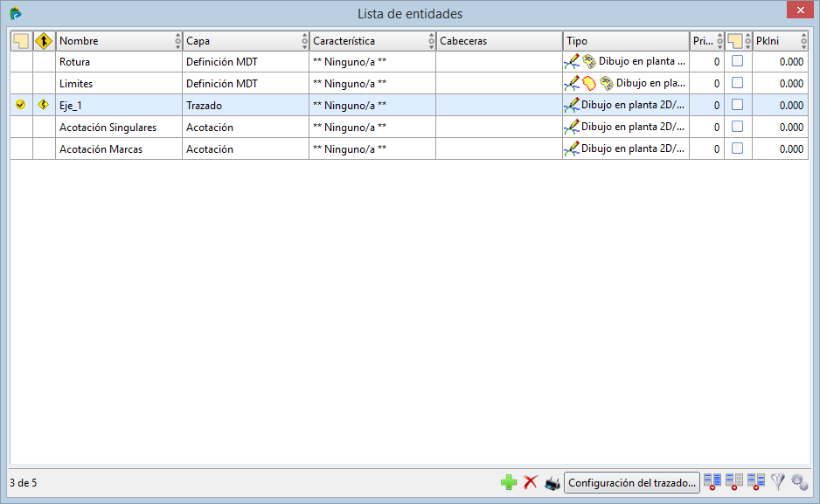
Task: Click the road sign icon column header
Action: [44, 41]
